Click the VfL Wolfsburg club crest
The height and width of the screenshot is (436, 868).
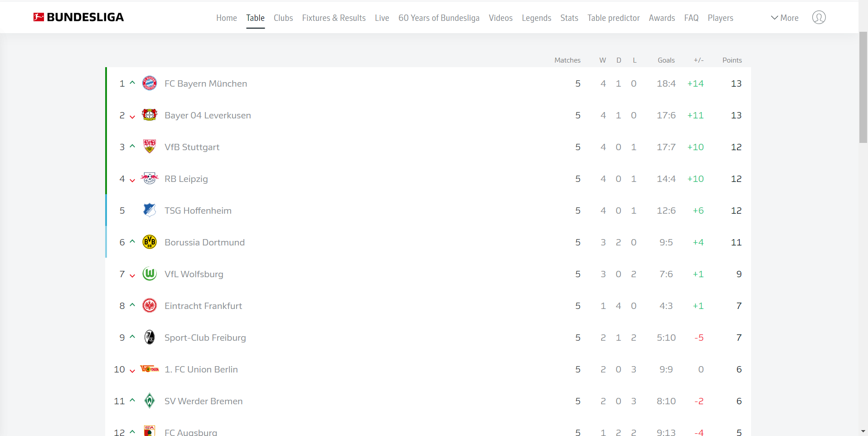150,274
